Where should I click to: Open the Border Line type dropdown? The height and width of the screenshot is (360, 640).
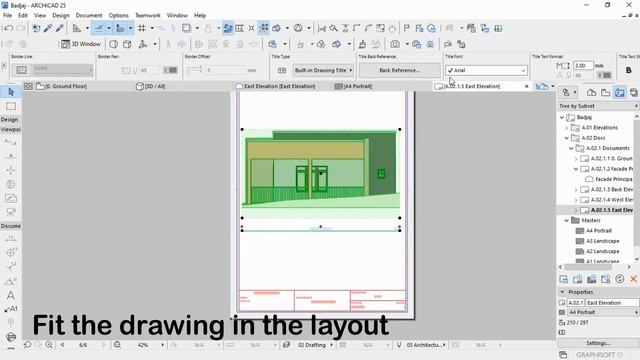[62, 70]
